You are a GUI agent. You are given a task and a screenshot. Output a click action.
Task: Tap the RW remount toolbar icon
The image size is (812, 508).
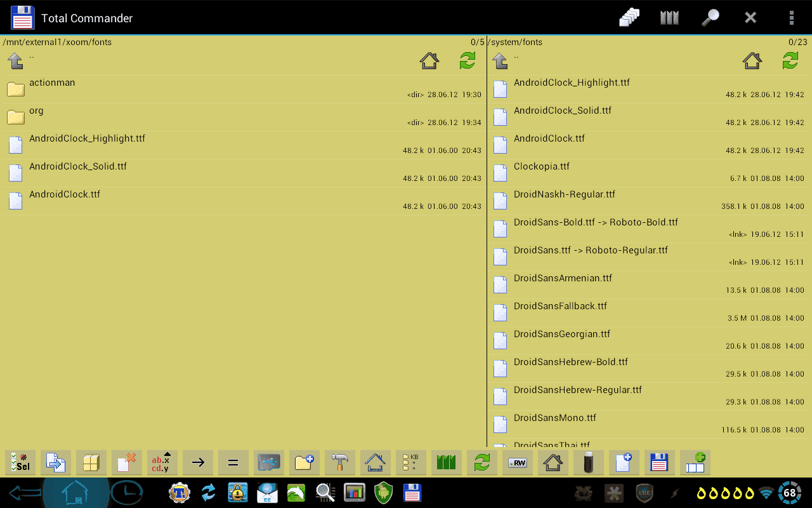(x=518, y=463)
